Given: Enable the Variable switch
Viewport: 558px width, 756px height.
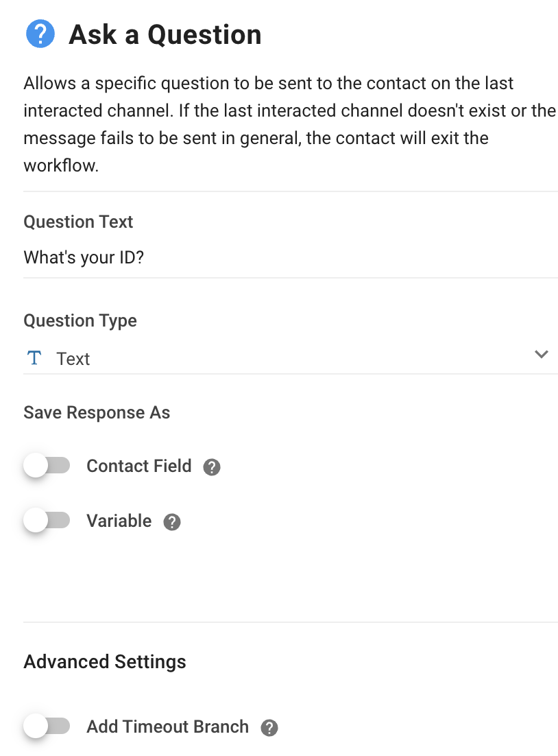Looking at the screenshot, I should (x=47, y=521).
